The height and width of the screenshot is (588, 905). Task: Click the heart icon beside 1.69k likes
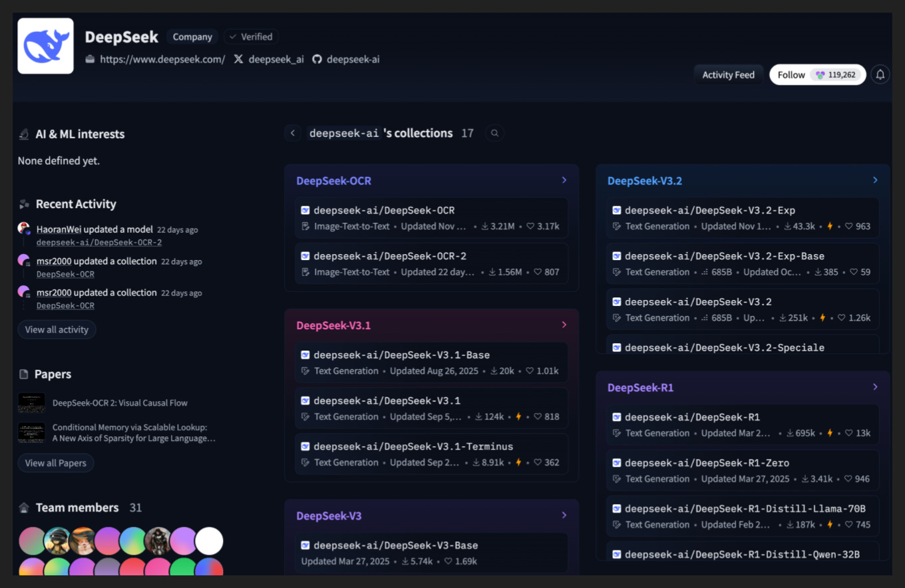point(449,561)
